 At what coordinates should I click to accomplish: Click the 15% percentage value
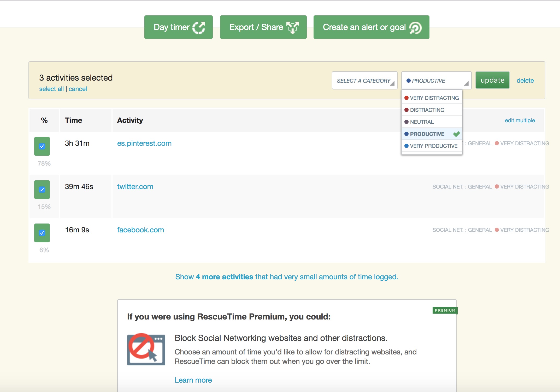44,207
